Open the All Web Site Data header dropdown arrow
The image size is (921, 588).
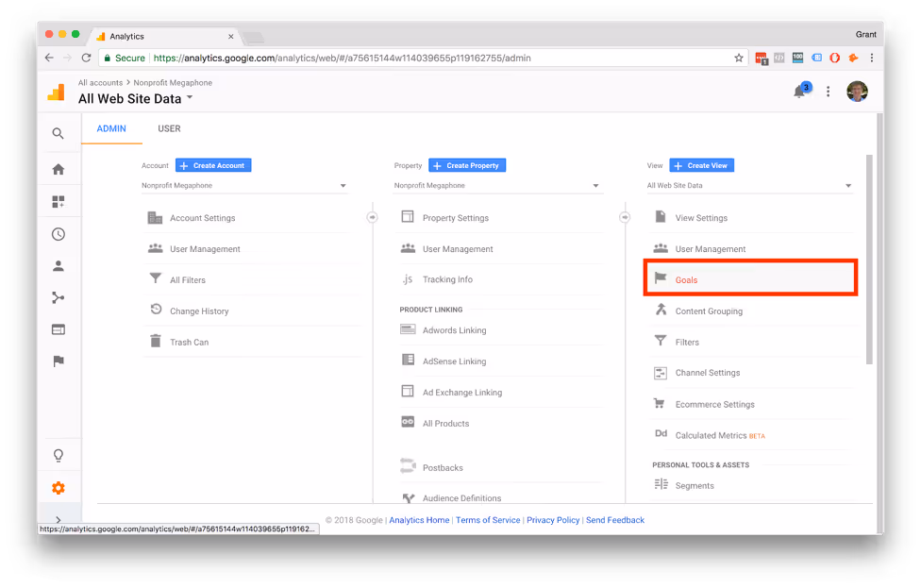pos(190,98)
